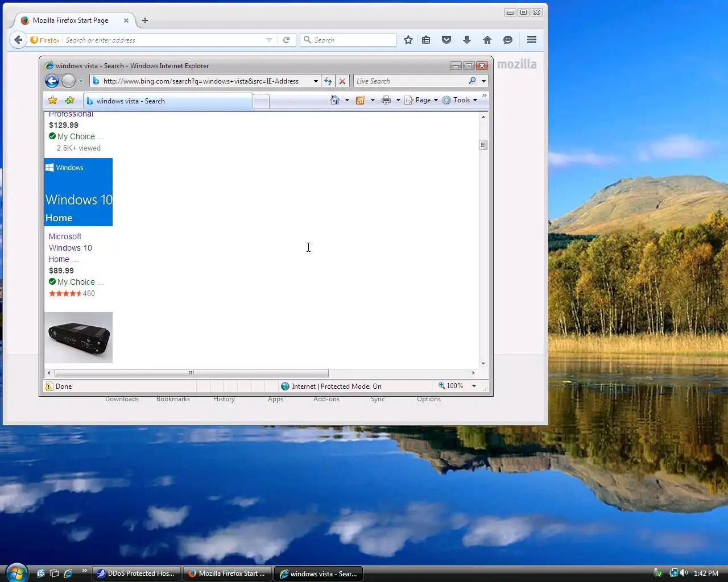This screenshot has height=582, width=728.
Task: Show Firefox bookmarks list icon
Action: [426, 40]
